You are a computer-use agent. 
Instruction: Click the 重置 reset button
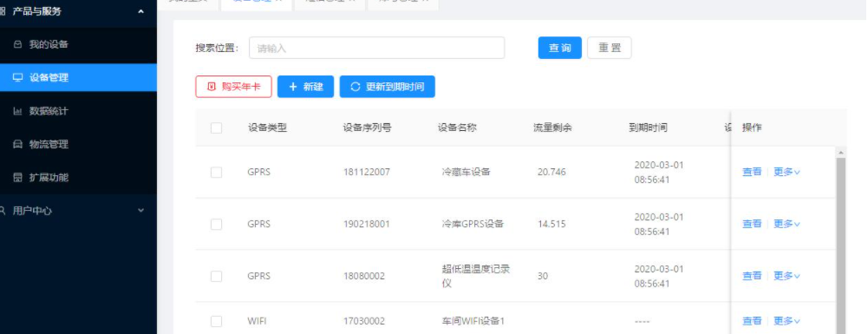pyautogui.click(x=610, y=48)
